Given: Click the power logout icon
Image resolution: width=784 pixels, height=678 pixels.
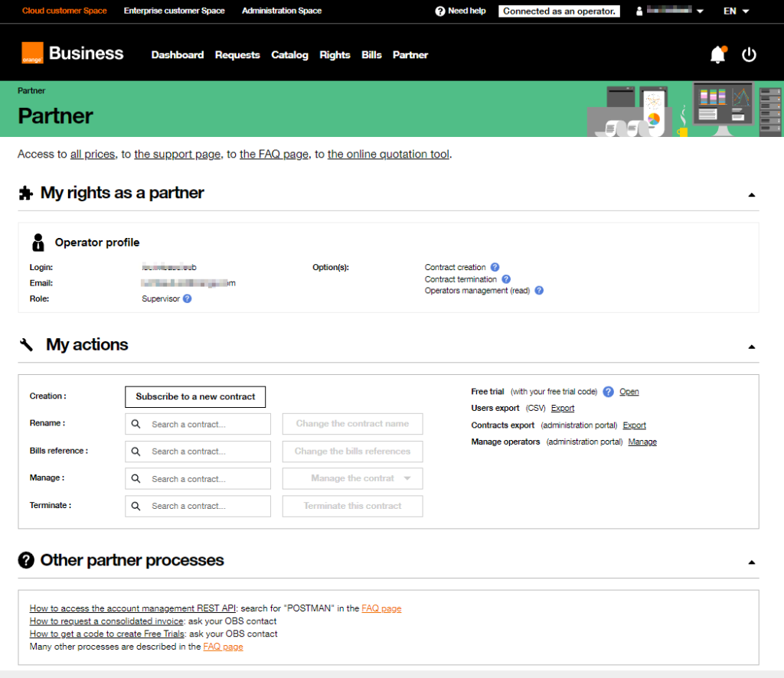Looking at the screenshot, I should pyautogui.click(x=749, y=54).
